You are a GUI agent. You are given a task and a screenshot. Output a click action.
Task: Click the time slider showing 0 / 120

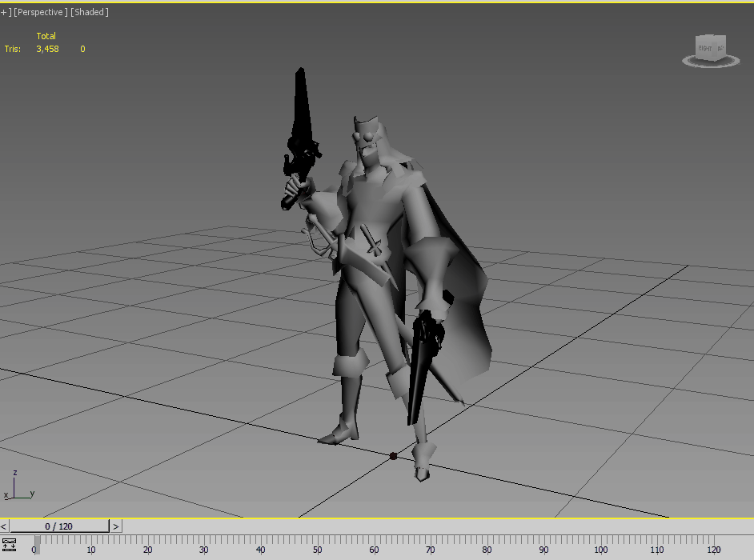pyautogui.click(x=59, y=526)
